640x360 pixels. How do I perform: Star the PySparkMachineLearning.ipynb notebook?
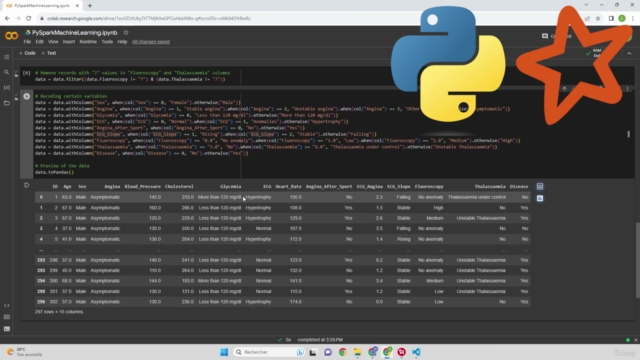tap(126, 33)
